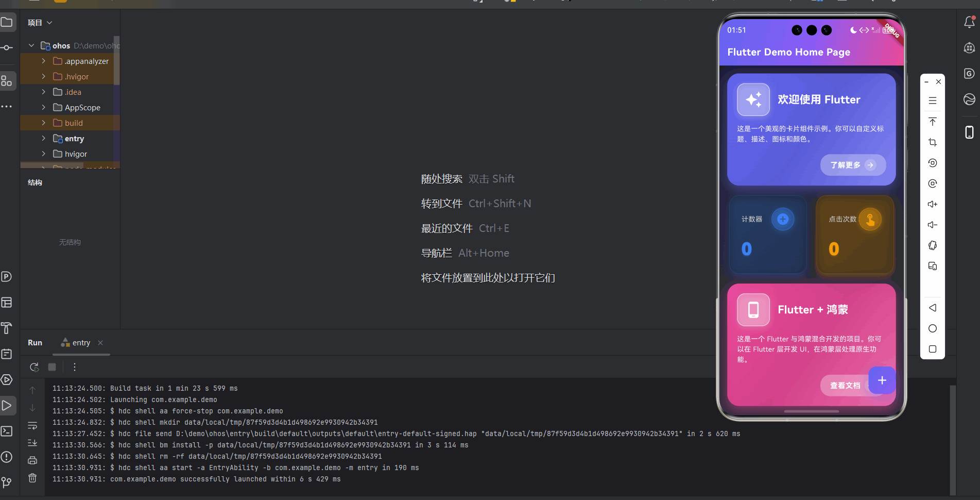The width and height of the screenshot is (980, 500).
Task: Stop the running entry process
Action: (52, 367)
